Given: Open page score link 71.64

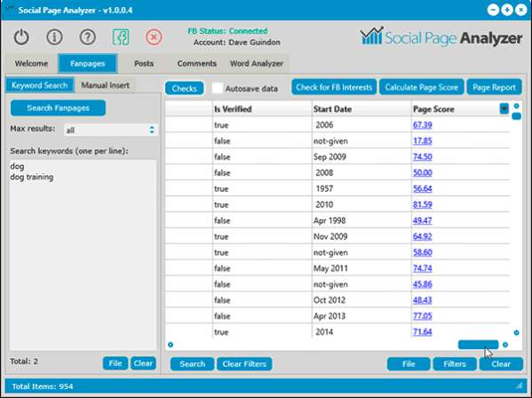Looking at the screenshot, I should click(x=423, y=332).
